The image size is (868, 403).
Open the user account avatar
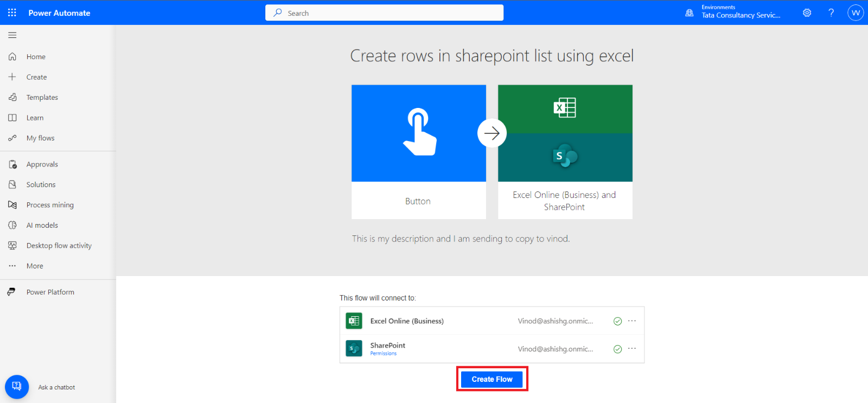tap(855, 13)
